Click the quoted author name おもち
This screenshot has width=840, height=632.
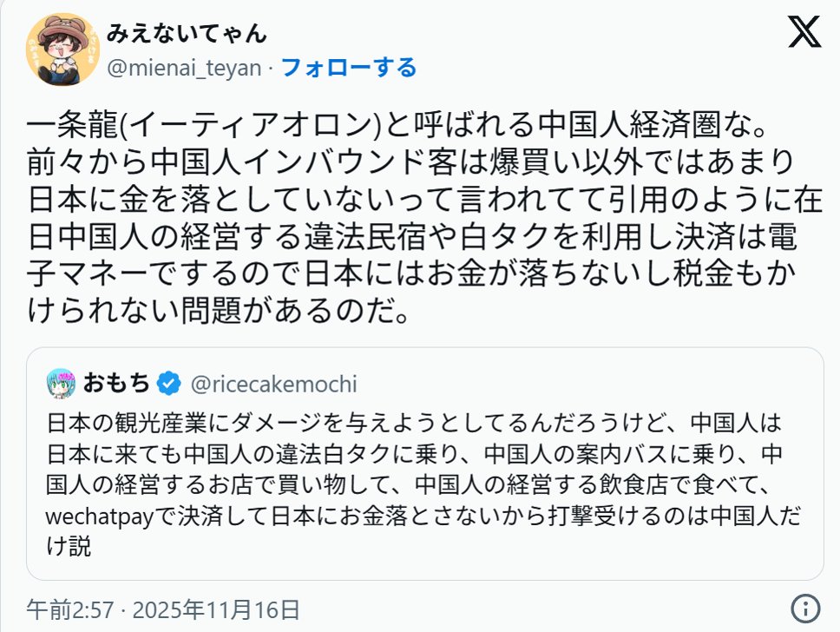(x=117, y=382)
